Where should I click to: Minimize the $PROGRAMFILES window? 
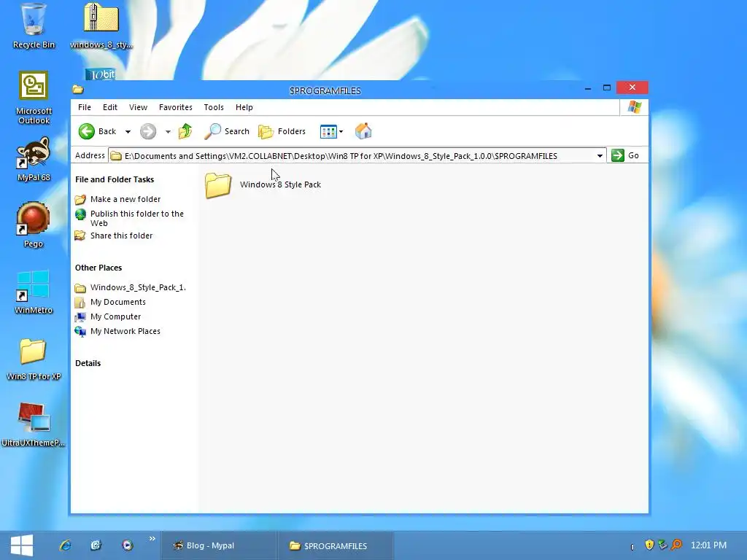click(588, 88)
